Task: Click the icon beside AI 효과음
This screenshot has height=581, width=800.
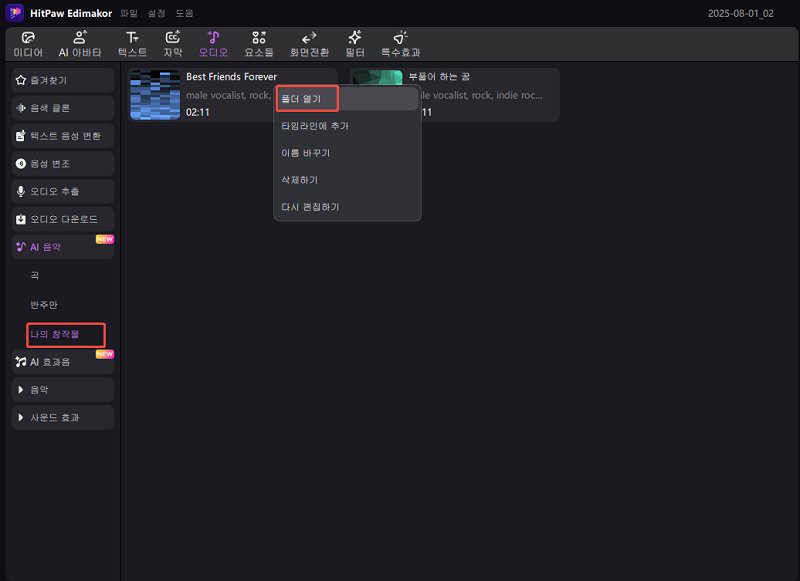Action: [x=20, y=362]
